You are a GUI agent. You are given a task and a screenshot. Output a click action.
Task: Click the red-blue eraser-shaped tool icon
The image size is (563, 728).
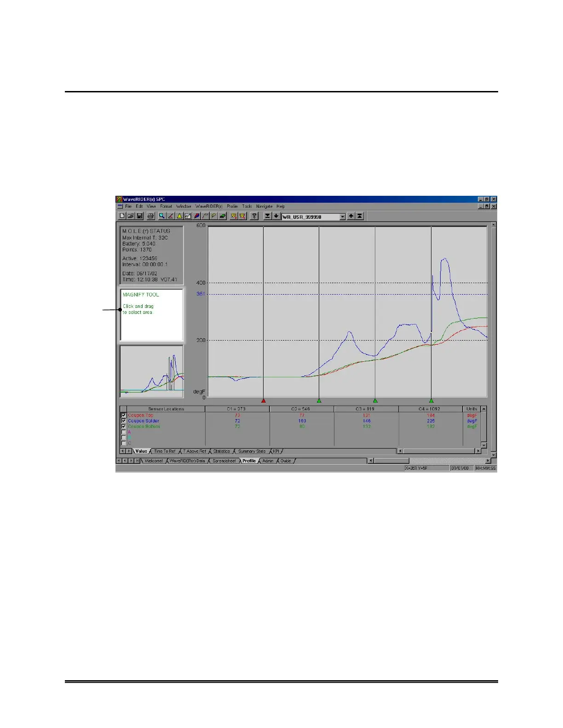(197, 216)
